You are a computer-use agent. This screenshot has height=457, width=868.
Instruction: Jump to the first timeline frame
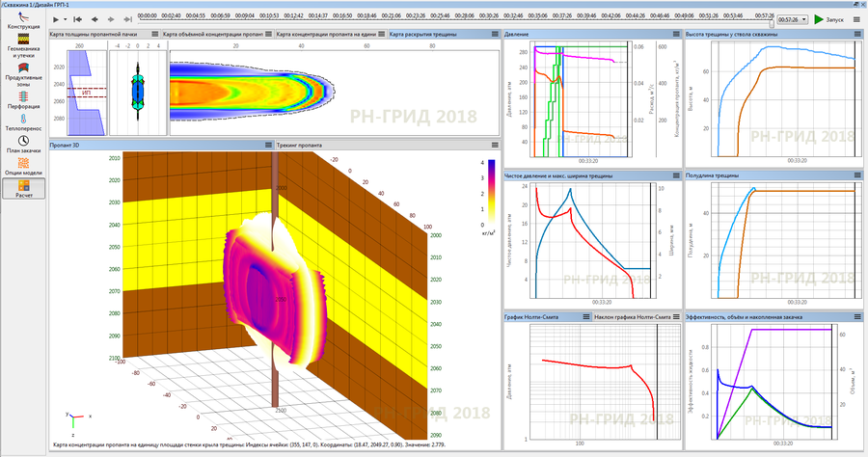tap(76, 19)
